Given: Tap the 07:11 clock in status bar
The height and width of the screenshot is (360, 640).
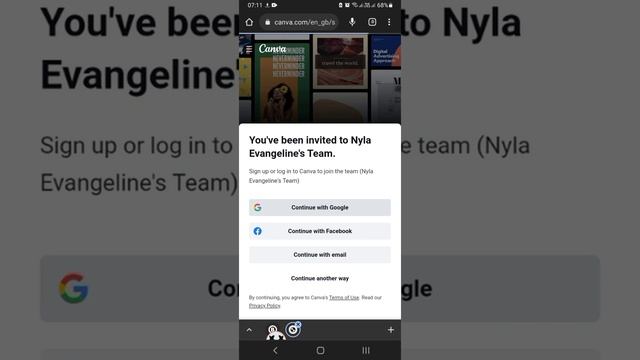Looking at the screenshot, I should point(255,5).
